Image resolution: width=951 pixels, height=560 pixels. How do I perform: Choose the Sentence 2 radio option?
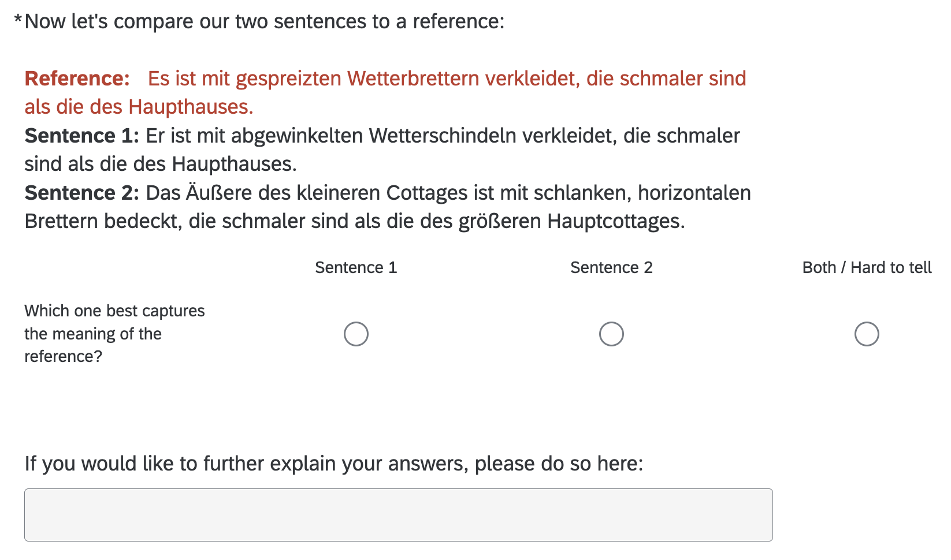pos(611,334)
